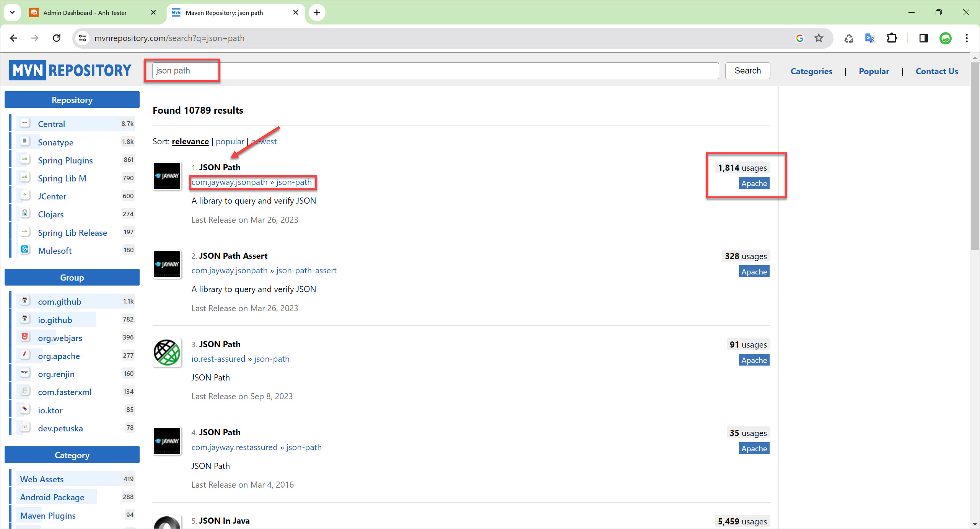Open the Extensions puzzle icon
Viewport: 980px width, 529px height.
(x=892, y=38)
